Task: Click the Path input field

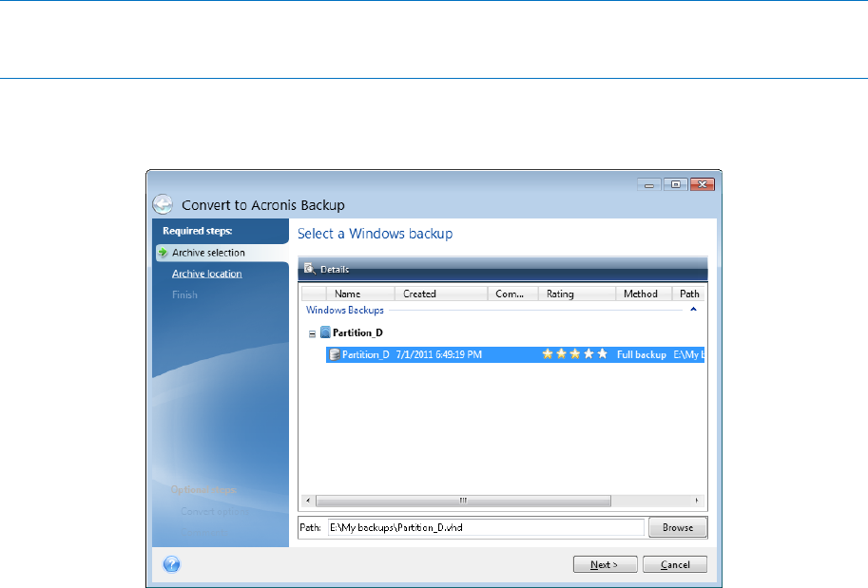Action: [x=486, y=527]
